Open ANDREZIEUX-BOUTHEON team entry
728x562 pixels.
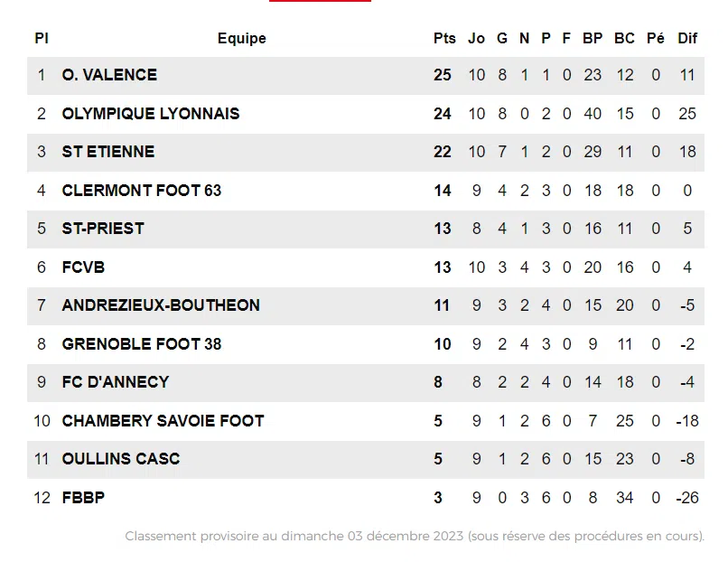pos(161,305)
